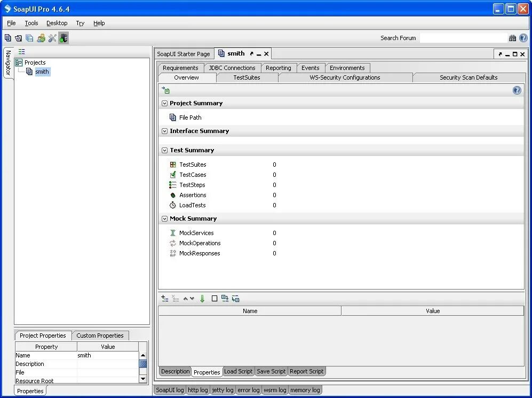Screen dimensions: 532x398
Task: Open the Reporting tab
Action: point(279,68)
